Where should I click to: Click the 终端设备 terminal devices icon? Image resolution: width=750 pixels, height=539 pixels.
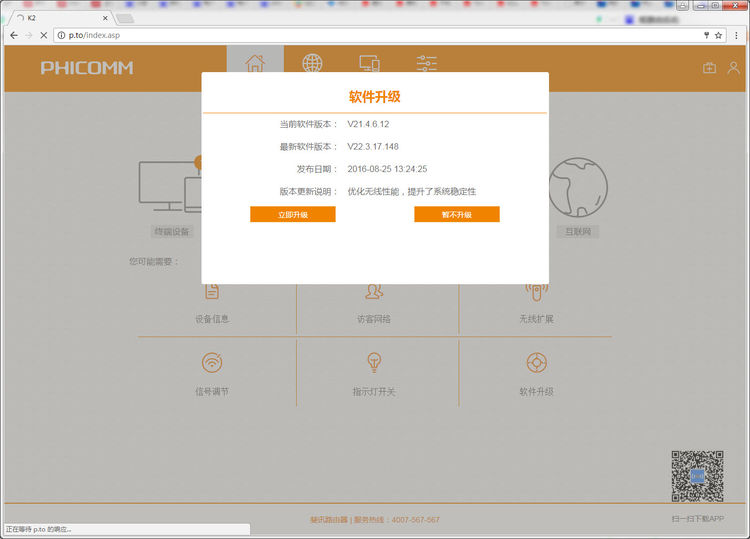[167, 190]
